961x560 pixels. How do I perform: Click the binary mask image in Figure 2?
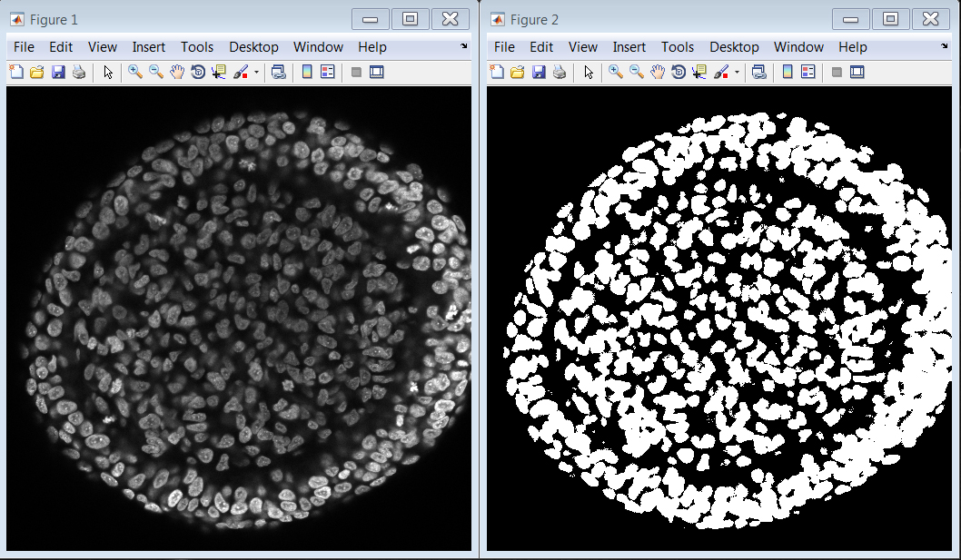(x=718, y=318)
